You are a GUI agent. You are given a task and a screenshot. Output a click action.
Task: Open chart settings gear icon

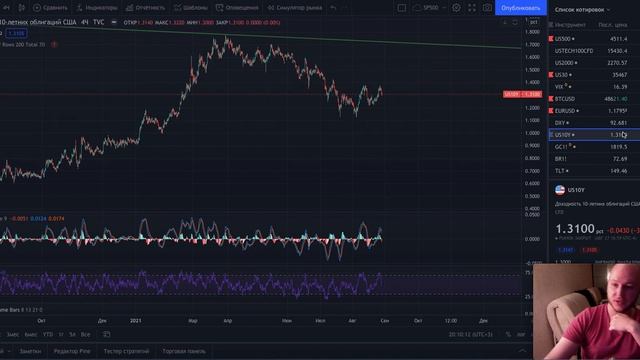pyautogui.click(x=456, y=8)
